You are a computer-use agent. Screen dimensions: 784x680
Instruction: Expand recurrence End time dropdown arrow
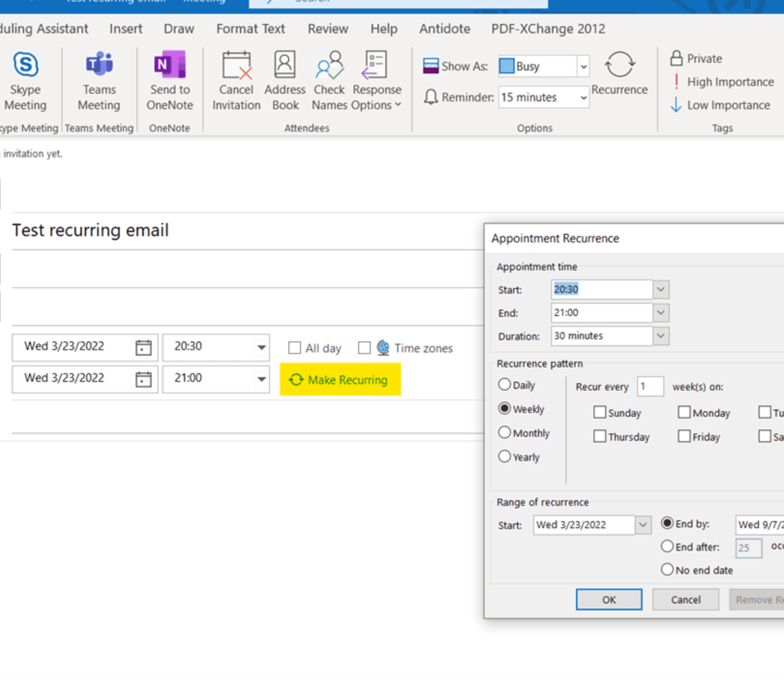[660, 313]
